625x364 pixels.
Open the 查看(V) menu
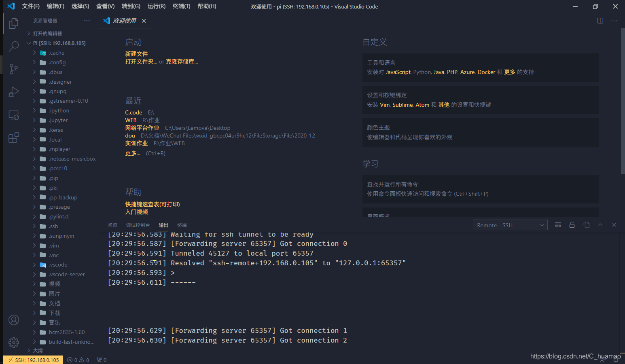(x=105, y=6)
